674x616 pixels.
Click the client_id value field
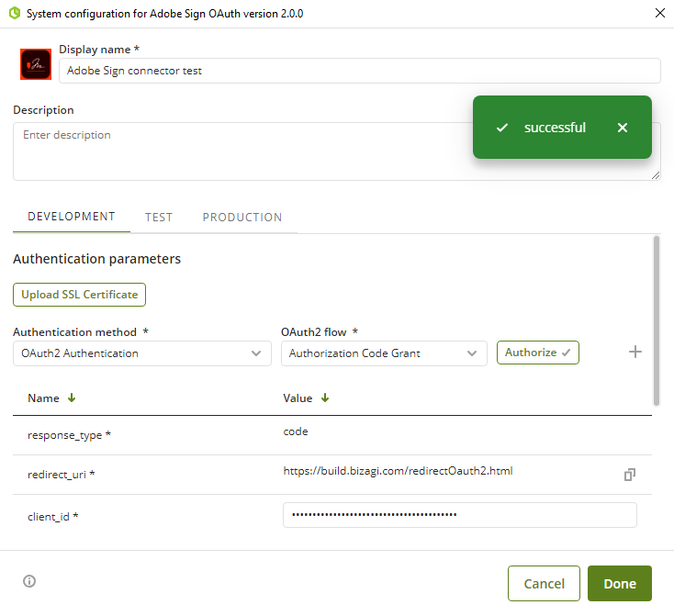click(459, 515)
